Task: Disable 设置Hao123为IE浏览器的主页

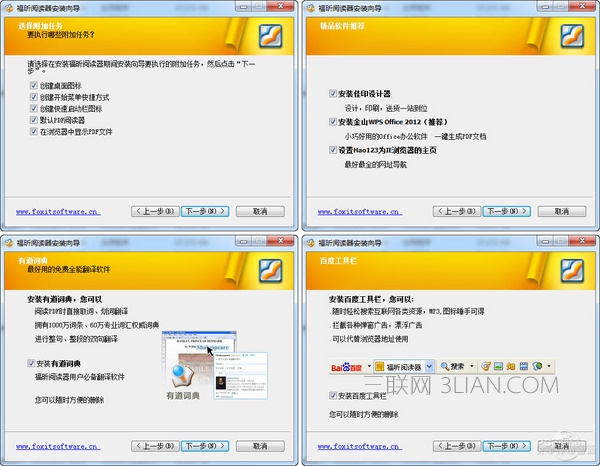Action: [333, 150]
